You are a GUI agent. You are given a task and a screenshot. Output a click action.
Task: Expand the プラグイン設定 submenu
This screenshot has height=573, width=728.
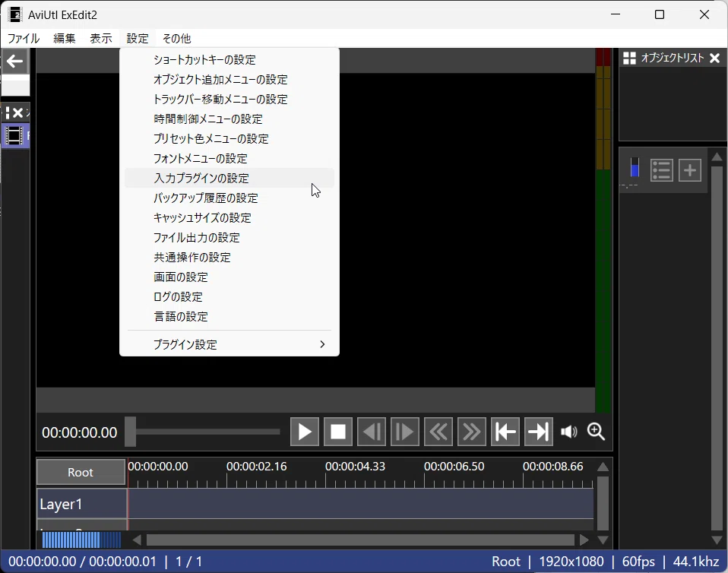(229, 344)
